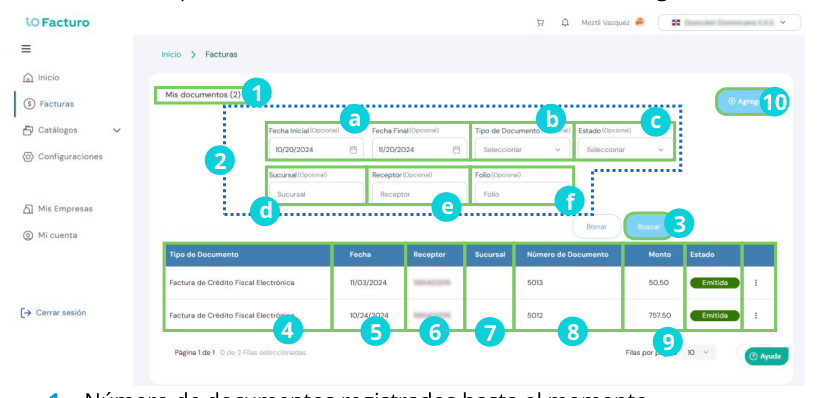Click document number 5012
The width and height of the screenshot is (817, 398).
point(535,315)
